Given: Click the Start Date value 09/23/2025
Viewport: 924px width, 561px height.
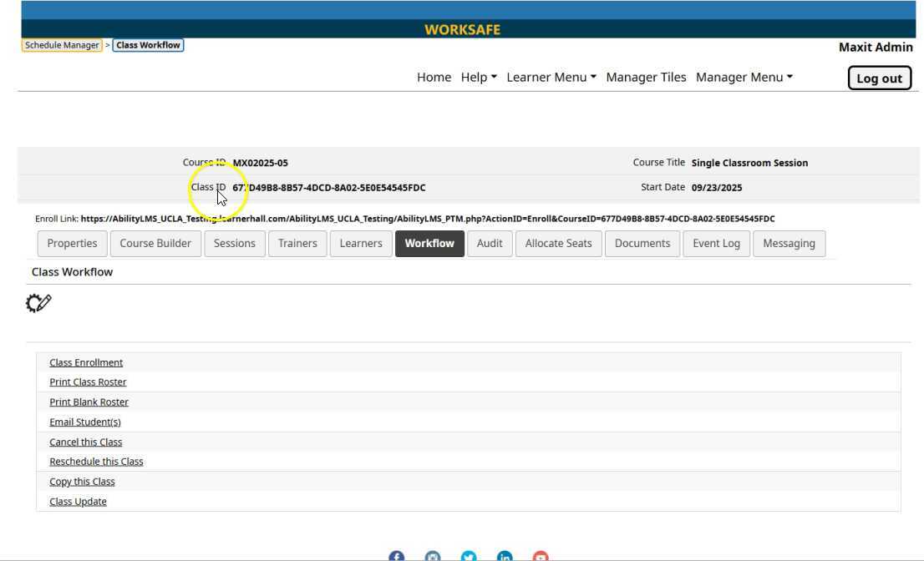Looking at the screenshot, I should 717,188.
